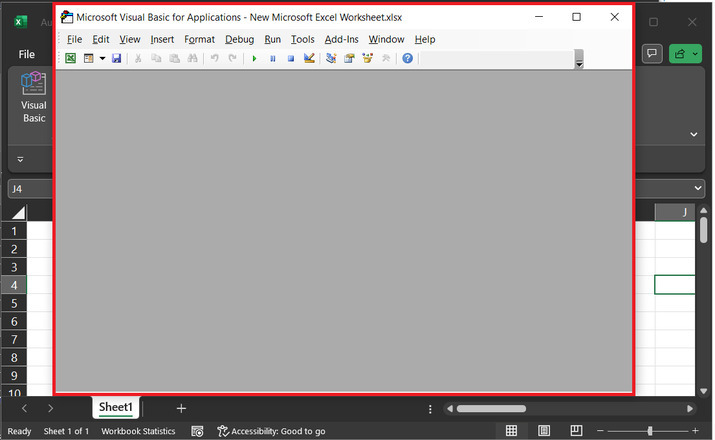Expand the formula bar chevron in Excel
The height and width of the screenshot is (440, 715).
coord(698,188)
